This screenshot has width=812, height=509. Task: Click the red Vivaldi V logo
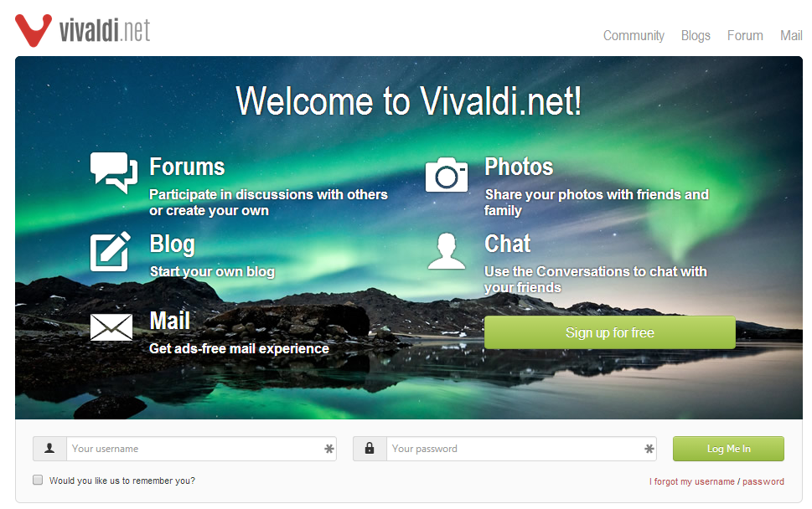(x=34, y=30)
